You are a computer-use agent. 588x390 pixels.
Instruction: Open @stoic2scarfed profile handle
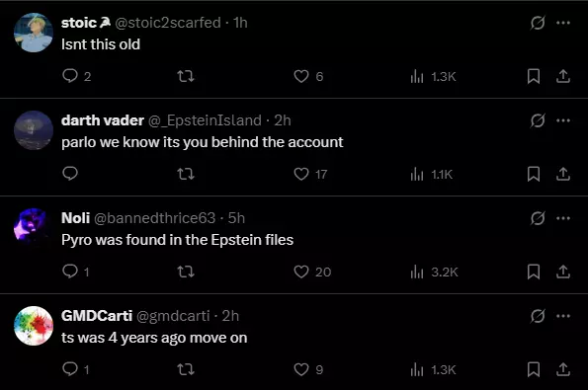click(x=168, y=23)
